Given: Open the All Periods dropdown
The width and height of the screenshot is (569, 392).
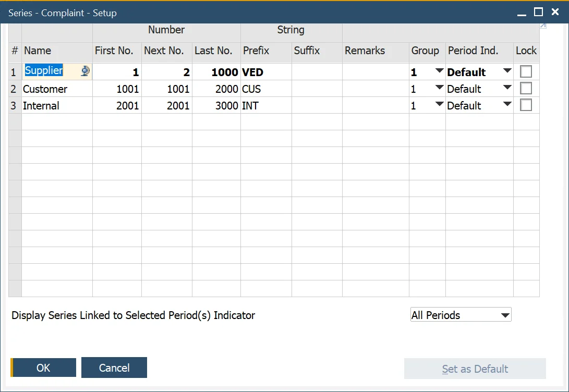Looking at the screenshot, I should (x=504, y=315).
